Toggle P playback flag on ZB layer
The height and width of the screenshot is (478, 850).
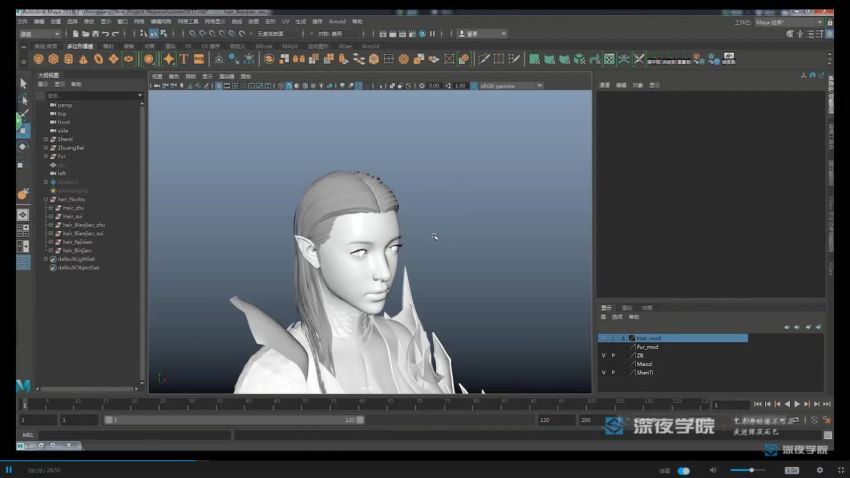coord(614,356)
